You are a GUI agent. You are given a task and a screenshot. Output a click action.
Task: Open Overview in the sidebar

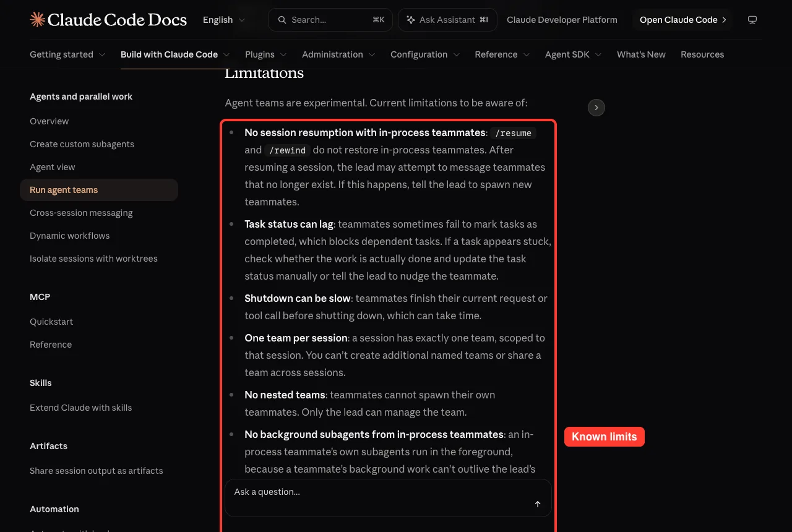(99, 121)
